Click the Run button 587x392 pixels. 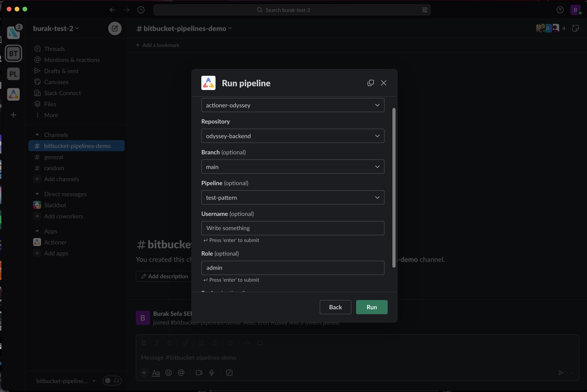coord(372,307)
